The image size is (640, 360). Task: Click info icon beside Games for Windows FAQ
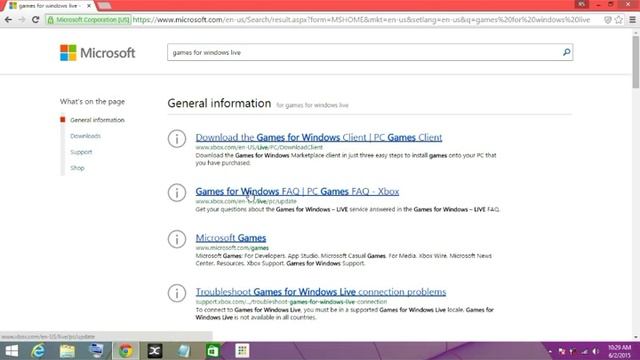(x=177, y=193)
